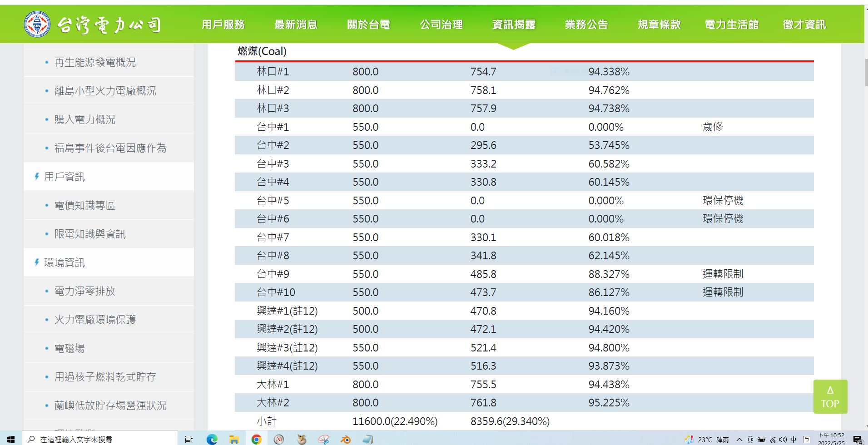Open 蘭嶼低放貯存場營運狀況 link
This screenshot has height=445, width=868.
[x=110, y=405]
